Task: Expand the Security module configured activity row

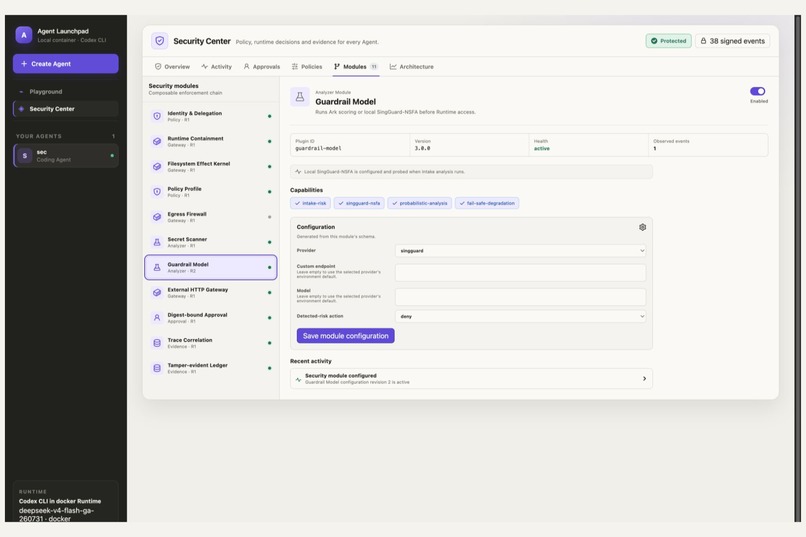Action: click(471, 379)
